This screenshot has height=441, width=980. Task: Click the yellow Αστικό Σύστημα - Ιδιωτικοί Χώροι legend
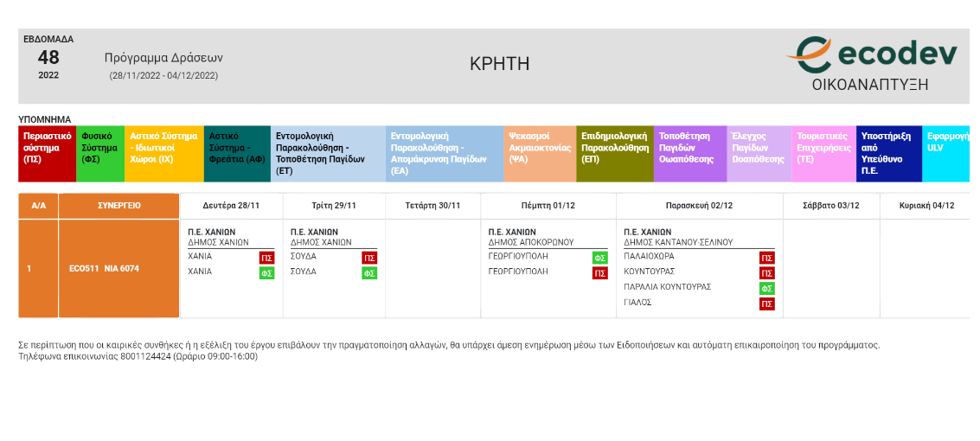163,154
